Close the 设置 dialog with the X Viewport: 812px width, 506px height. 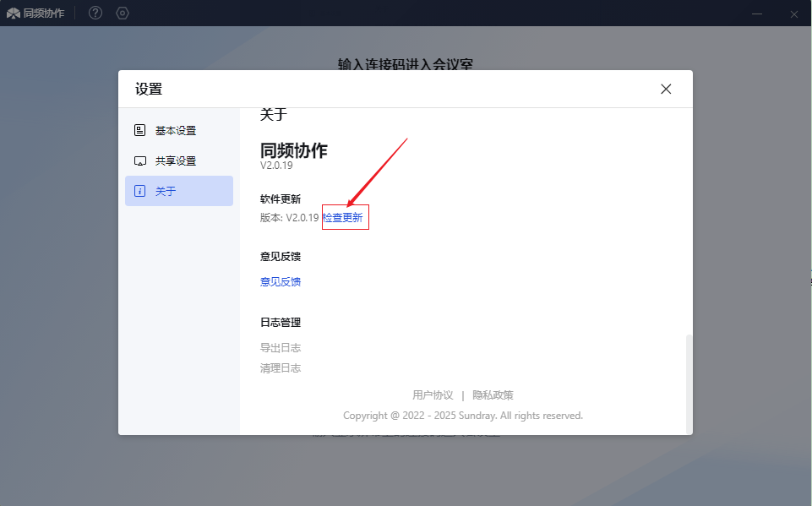tap(666, 89)
